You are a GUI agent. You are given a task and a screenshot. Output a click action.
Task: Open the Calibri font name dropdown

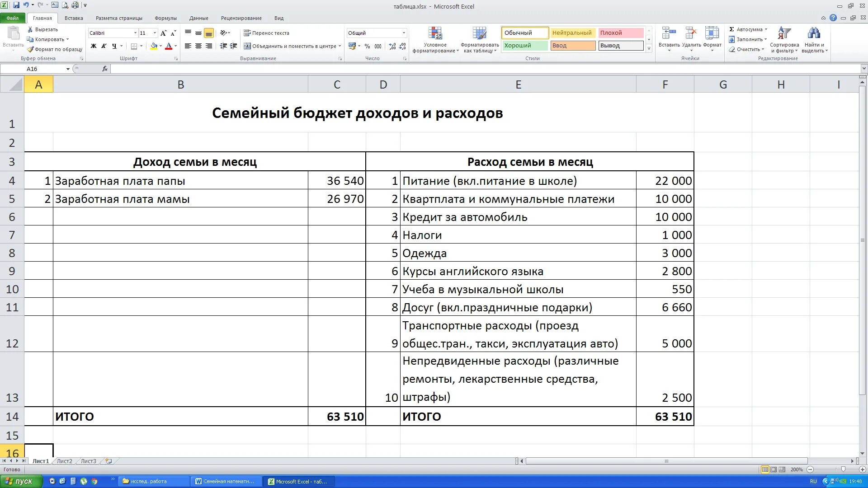point(135,33)
